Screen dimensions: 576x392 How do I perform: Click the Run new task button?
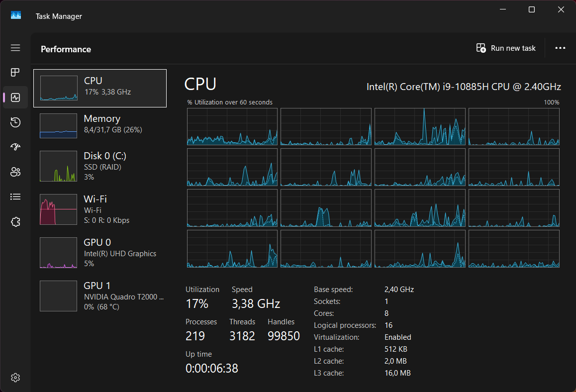(506, 48)
